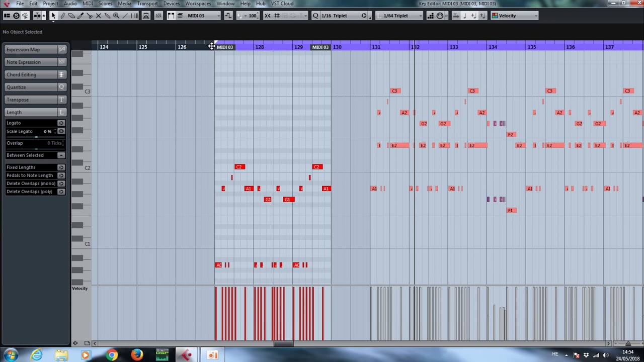Select the Zoom magnifier tool
This screenshot has width=644, height=362.
(x=116, y=16)
